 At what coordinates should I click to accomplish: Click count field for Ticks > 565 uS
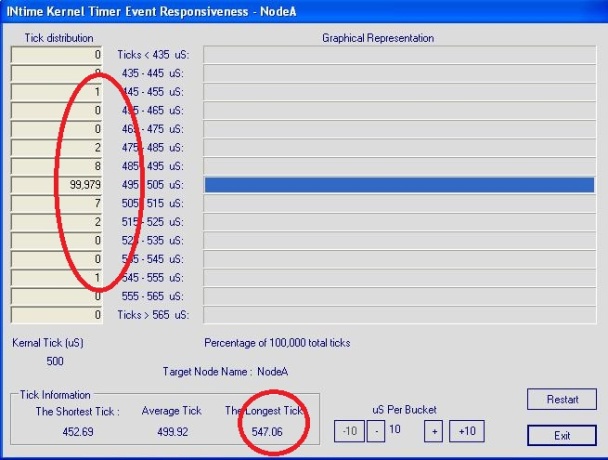click(x=57, y=315)
